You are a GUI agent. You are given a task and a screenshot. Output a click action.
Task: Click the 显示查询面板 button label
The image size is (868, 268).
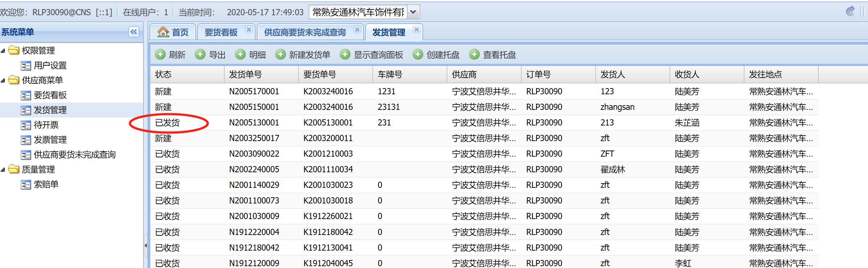tap(379, 55)
